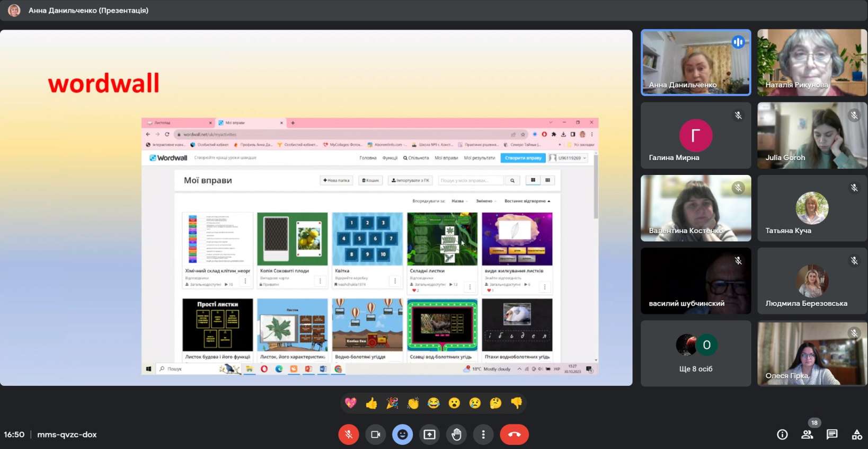Show the participants list (18 people)

point(807,434)
